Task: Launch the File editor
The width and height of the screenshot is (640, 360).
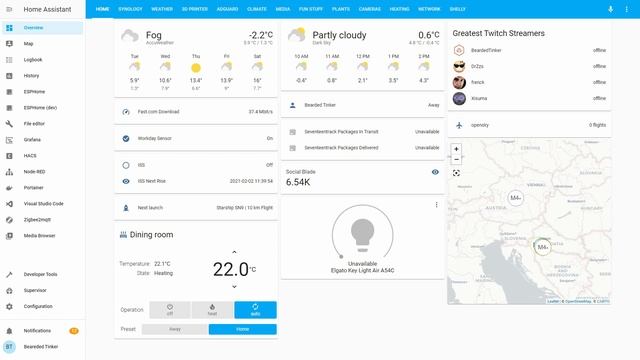Action: click(42, 124)
